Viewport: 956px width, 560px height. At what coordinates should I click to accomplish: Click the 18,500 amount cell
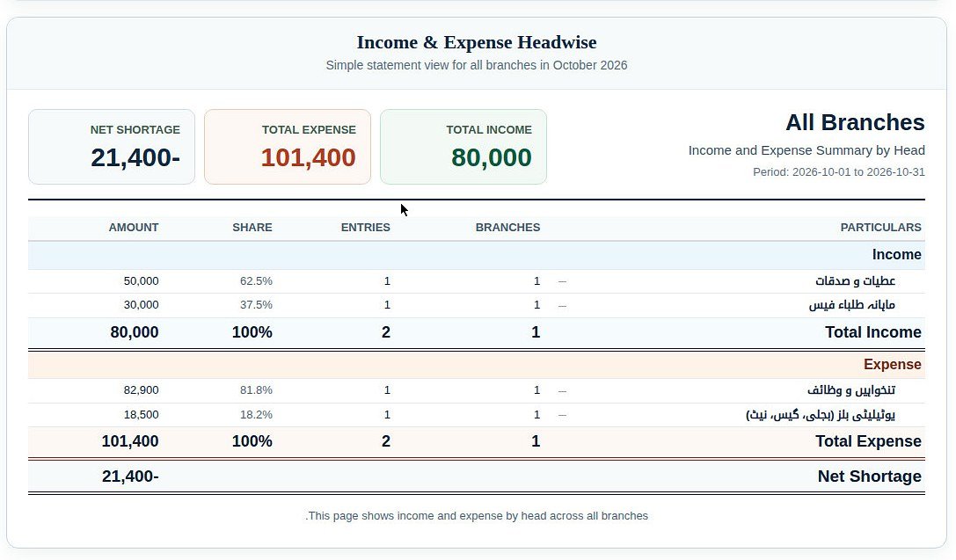[141, 414]
